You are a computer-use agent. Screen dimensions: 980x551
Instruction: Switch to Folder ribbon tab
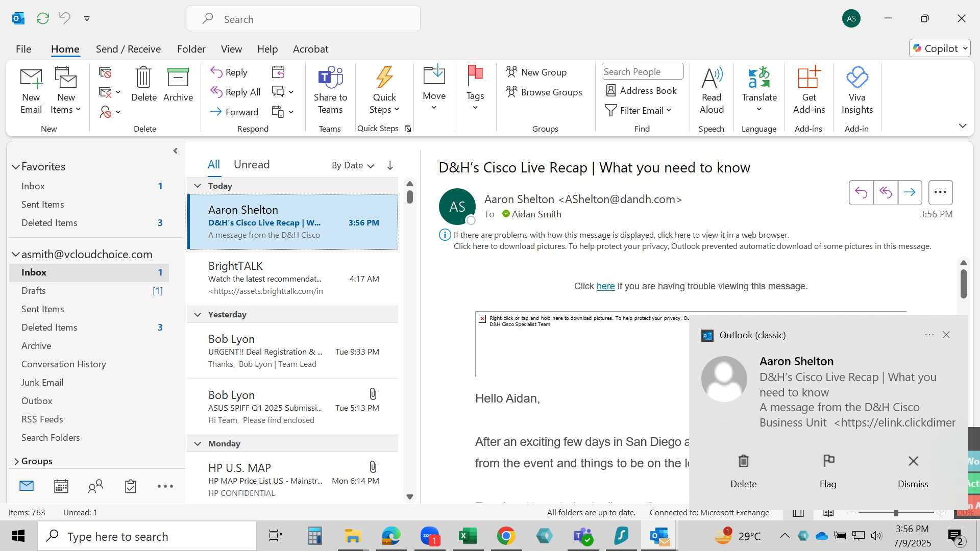coord(191,49)
